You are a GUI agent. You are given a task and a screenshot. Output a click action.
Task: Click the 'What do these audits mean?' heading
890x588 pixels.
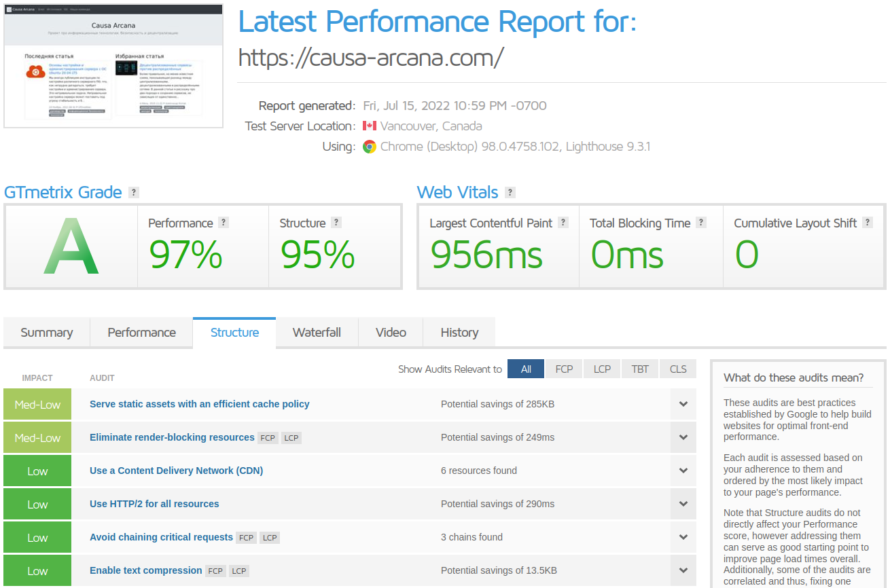(x=794, y=378)
